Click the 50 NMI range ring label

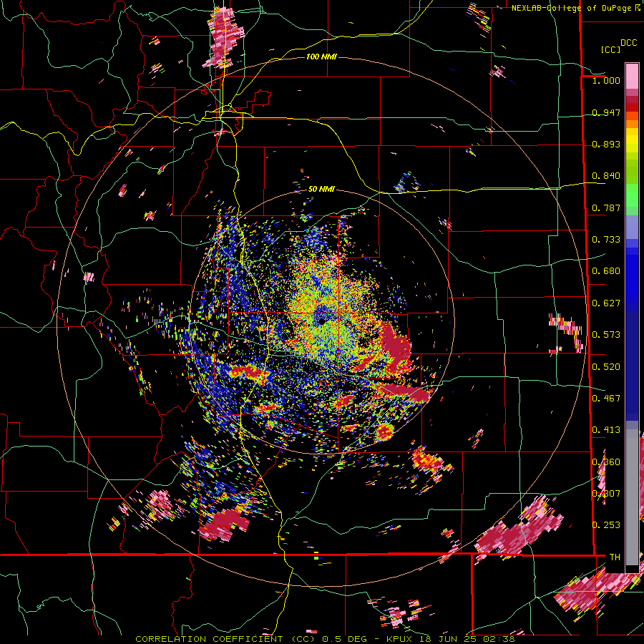click(x=321, y=189)
